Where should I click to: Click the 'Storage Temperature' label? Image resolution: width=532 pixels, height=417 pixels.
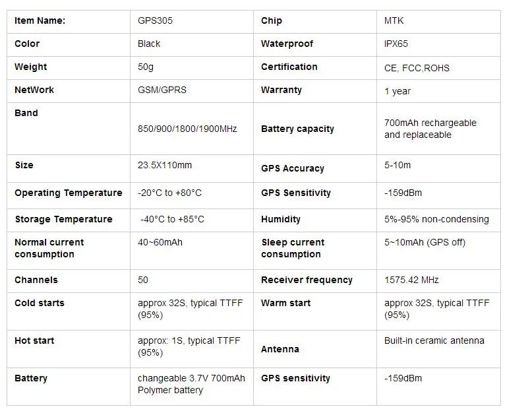pyautogui.click(x=63, y=219)
